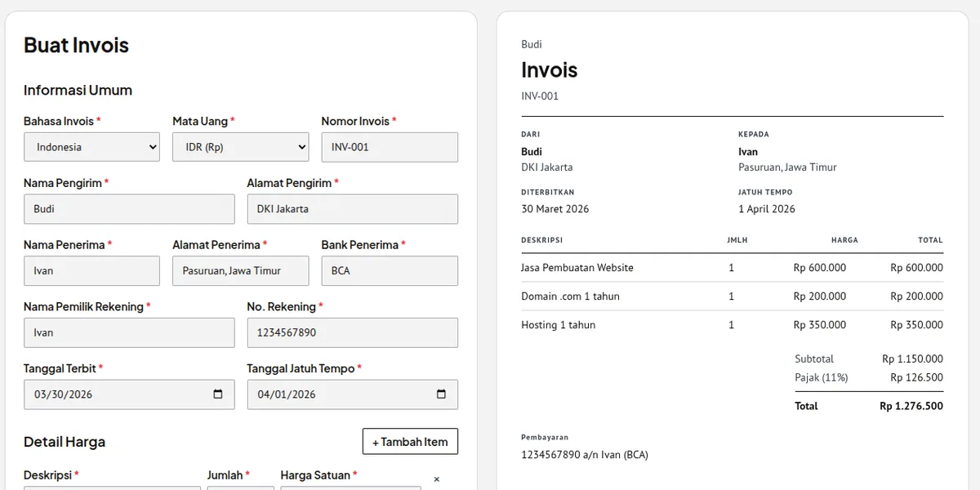
Task: Open calendar picker in Tanggal Terbit field
Action: [x=218, y=394]
